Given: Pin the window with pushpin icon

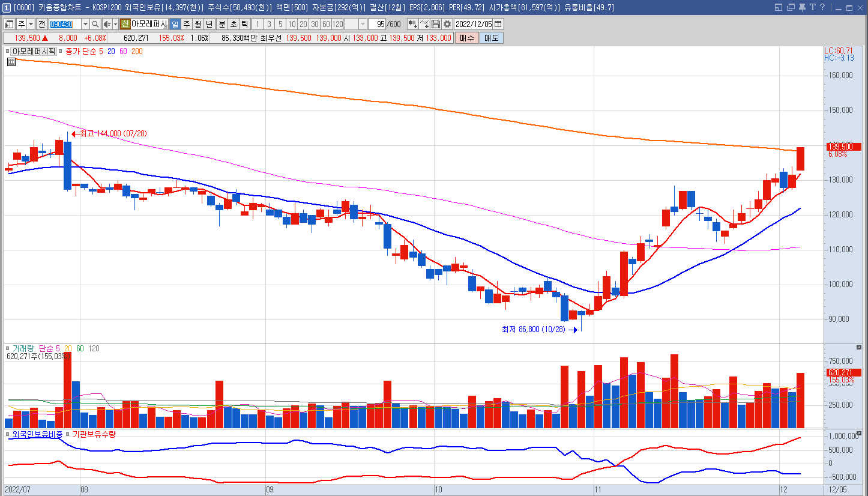Looking at the screenshot, I should coord(802,7).
